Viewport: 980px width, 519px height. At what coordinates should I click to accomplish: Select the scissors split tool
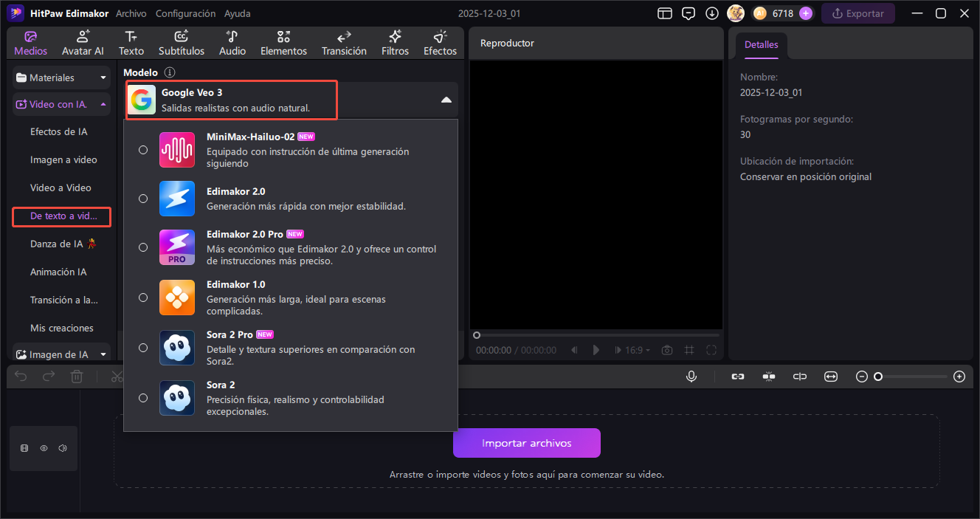(117, 376)
